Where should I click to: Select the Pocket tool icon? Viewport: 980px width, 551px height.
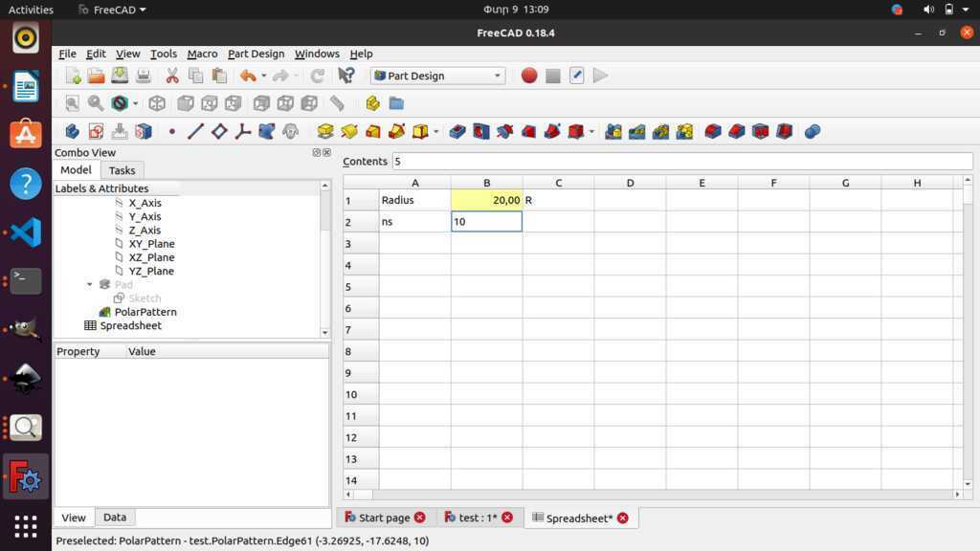(457, 131)
